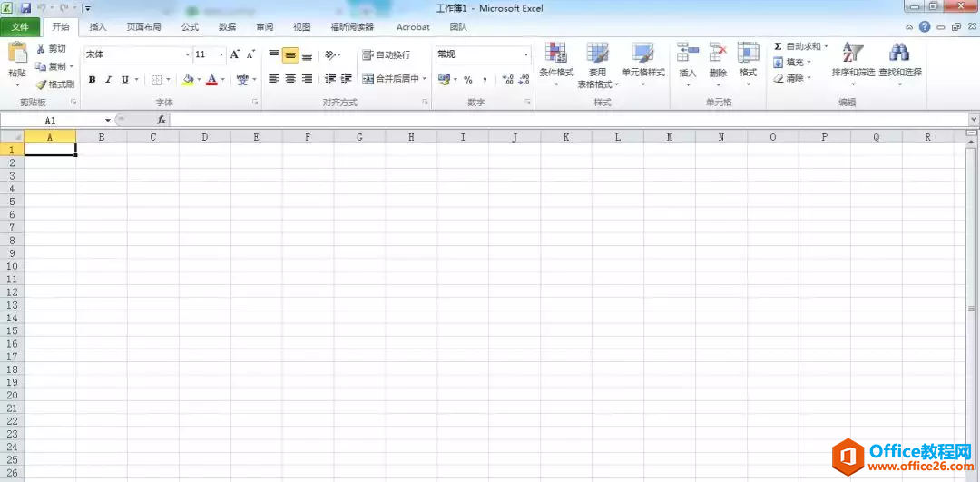Decrease decimal places icon
Image resolution: width=980 pixels, height=482 pixels.
coord(524,79)
